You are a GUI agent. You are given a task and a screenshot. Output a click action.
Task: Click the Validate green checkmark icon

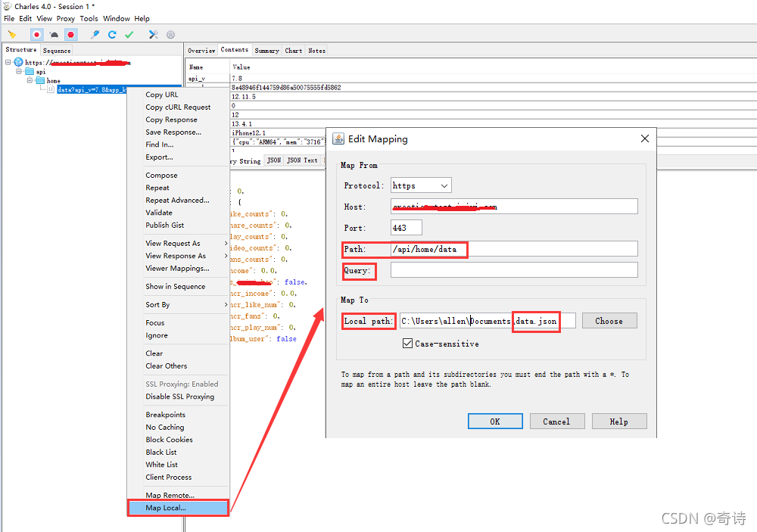tap(129, 35)
